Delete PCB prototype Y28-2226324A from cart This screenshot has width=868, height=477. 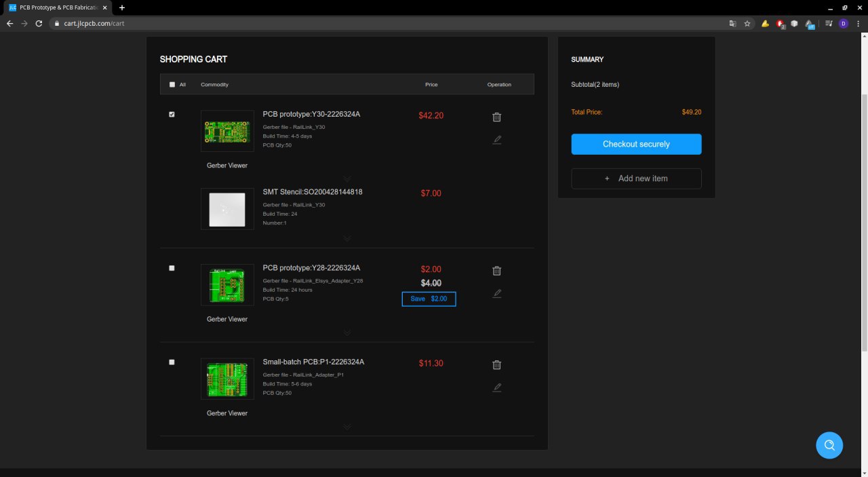pyautogui.click(x=496, y=271)
